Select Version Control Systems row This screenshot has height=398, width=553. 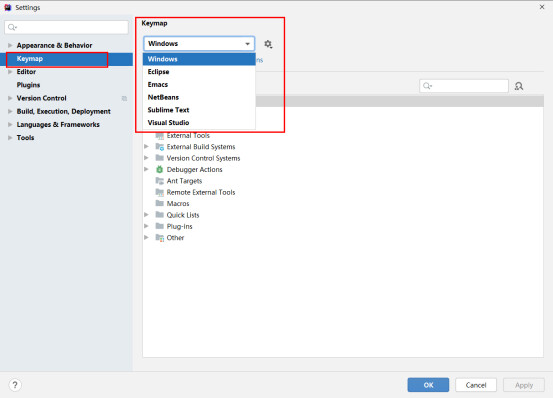[x=343, y=158]
